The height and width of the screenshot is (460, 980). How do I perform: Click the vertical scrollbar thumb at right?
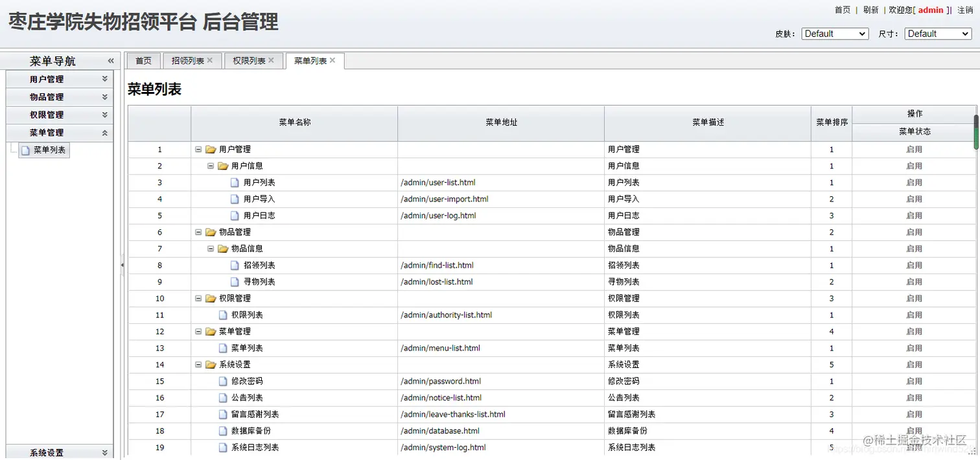(x=976, y=132)
